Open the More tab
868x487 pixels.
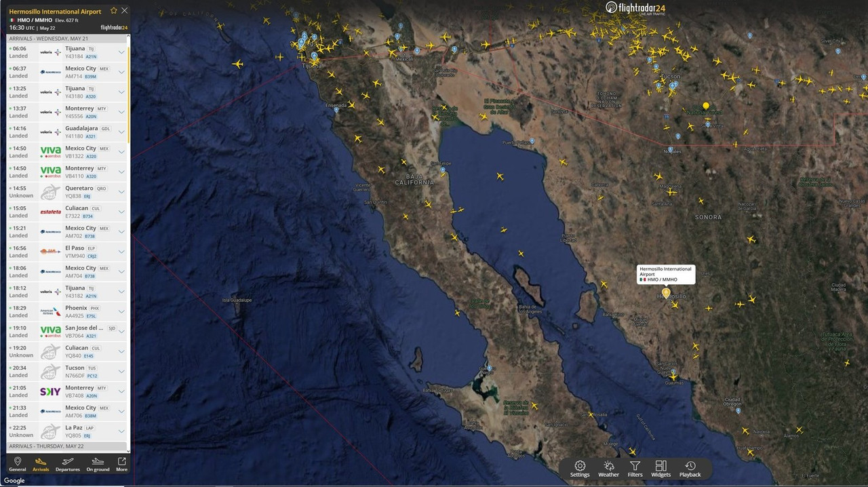coord(121,465)
